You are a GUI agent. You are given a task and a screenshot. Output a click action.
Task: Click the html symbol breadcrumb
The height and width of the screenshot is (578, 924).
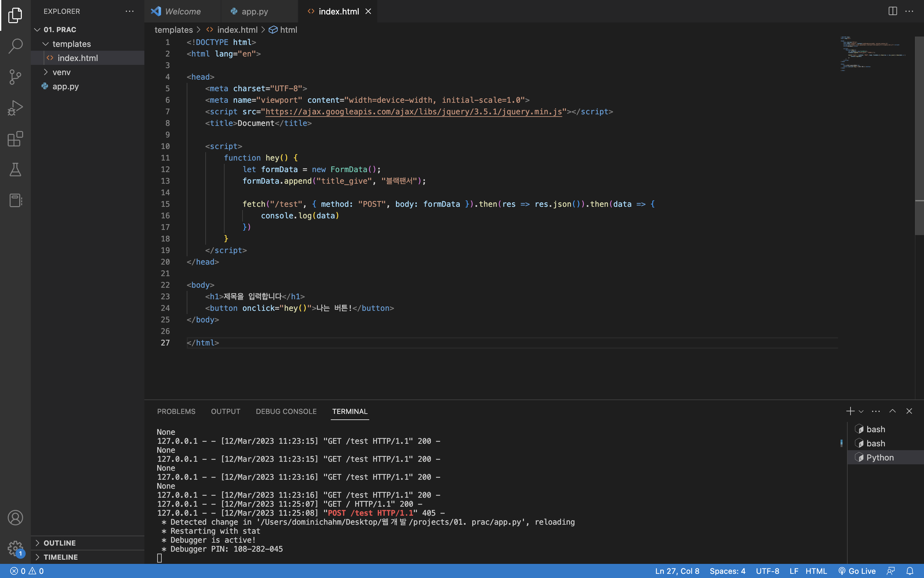pyautogui.click(x=283, y=30)
